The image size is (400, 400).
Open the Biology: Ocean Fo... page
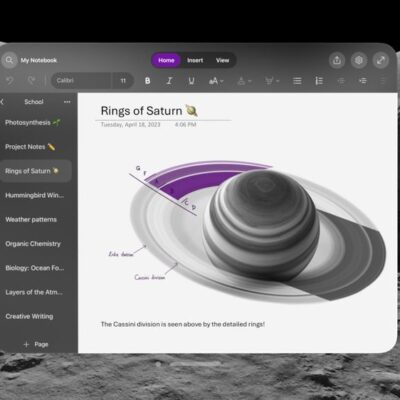click(x=36, y=268)
